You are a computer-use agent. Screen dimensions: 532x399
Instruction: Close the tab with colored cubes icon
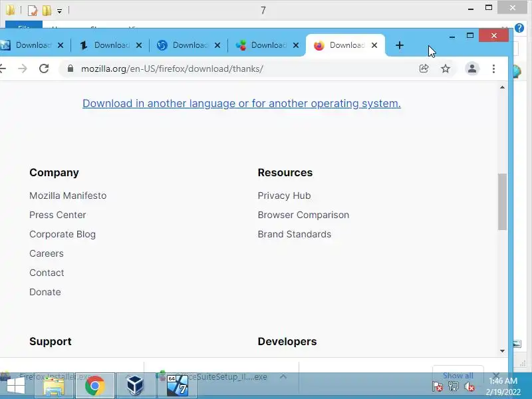(x=296, y=45)
